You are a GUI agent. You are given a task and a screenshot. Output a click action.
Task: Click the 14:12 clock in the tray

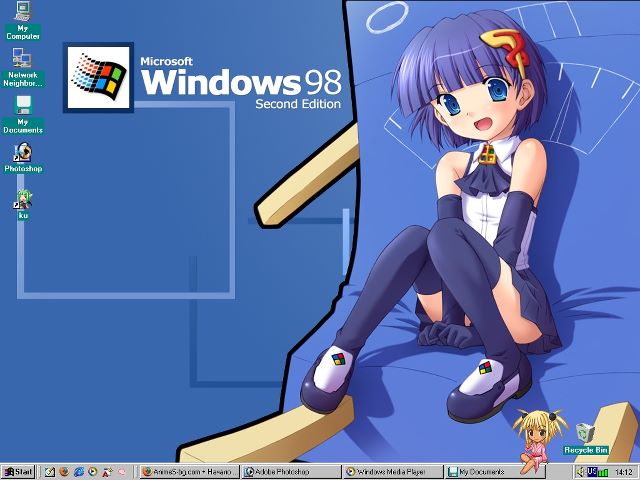point(623,473)
